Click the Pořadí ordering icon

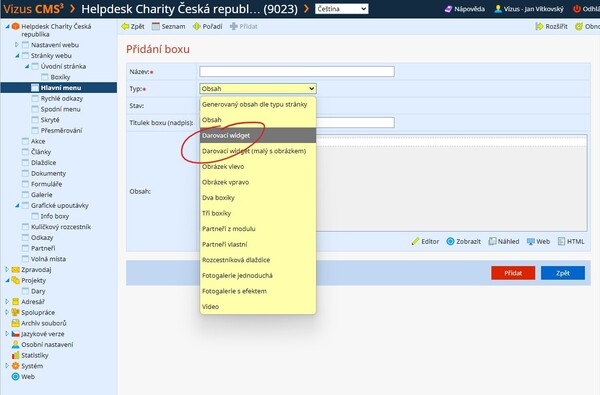pyautogui.click(x=197, y=26)
